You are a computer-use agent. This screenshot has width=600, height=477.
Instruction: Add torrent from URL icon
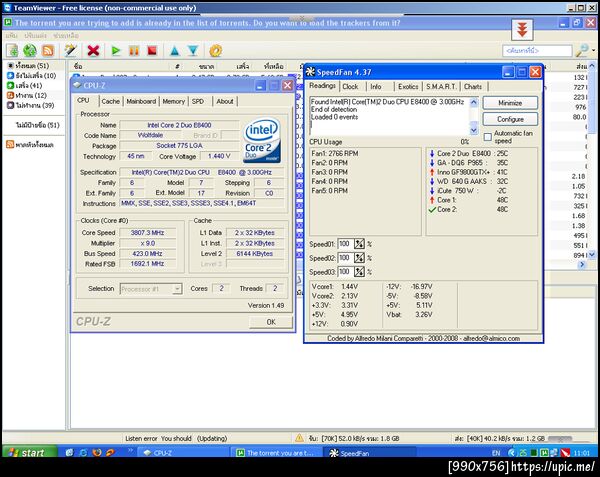30,50
